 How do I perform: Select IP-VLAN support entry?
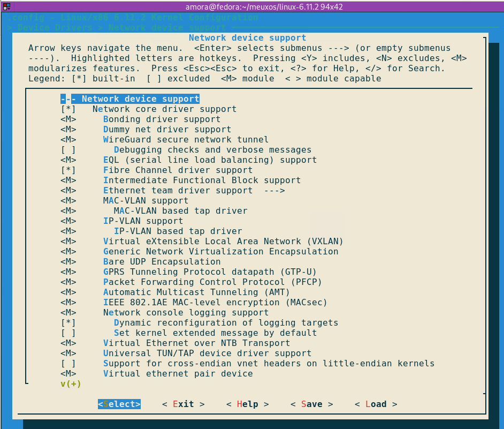tap(143, 221)
